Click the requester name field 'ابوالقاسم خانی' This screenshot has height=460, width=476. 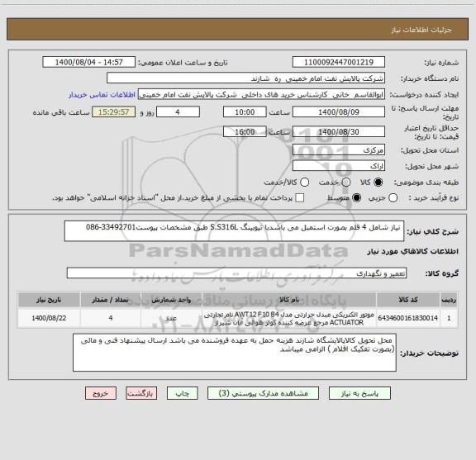pyautogui.click(x=261, y=95)
